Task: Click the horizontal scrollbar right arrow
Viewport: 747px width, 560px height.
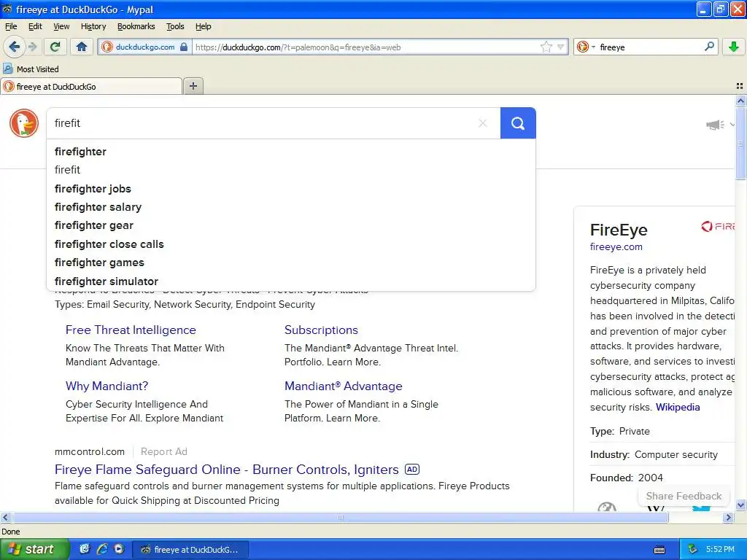Action: point(729,517)
